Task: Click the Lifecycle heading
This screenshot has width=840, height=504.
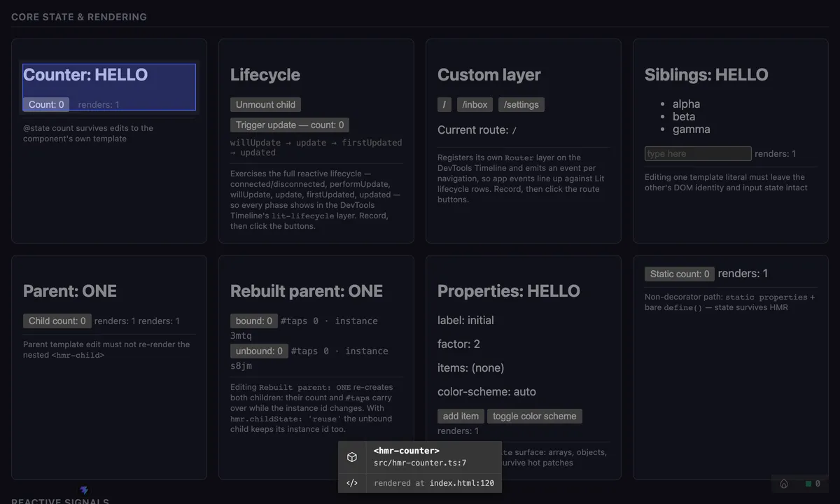Action: [x=265, y=74]
